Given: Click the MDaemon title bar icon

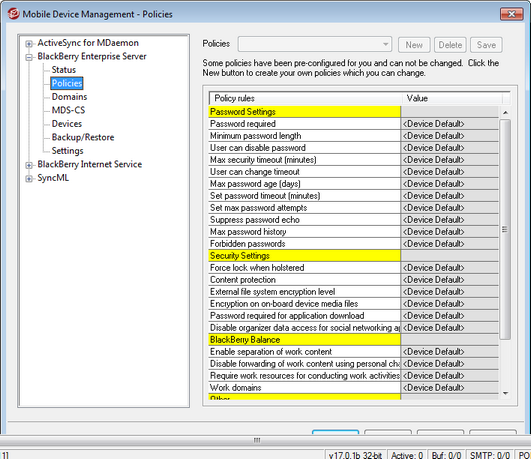Looking at the screenshot, I should tap(13, 14).
